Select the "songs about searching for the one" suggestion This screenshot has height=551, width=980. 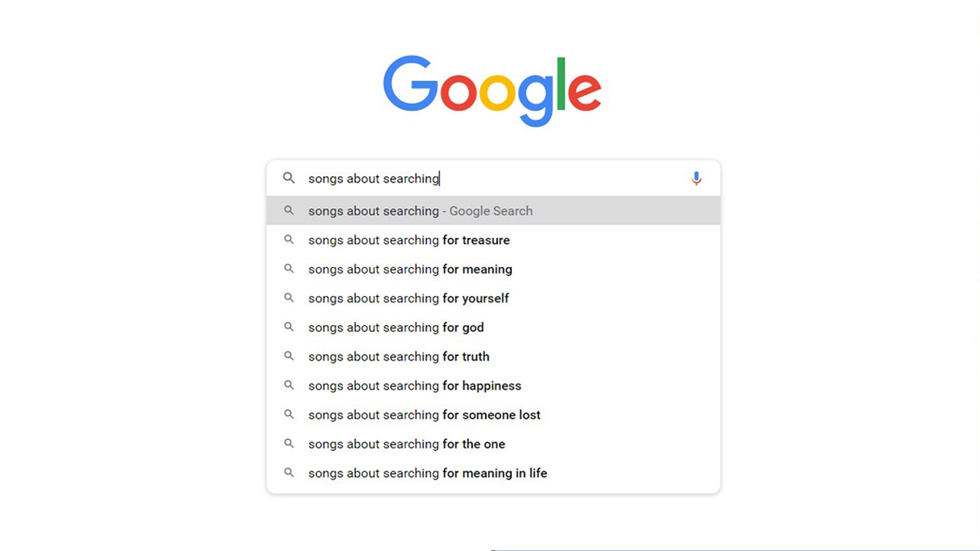coord(406,444)
